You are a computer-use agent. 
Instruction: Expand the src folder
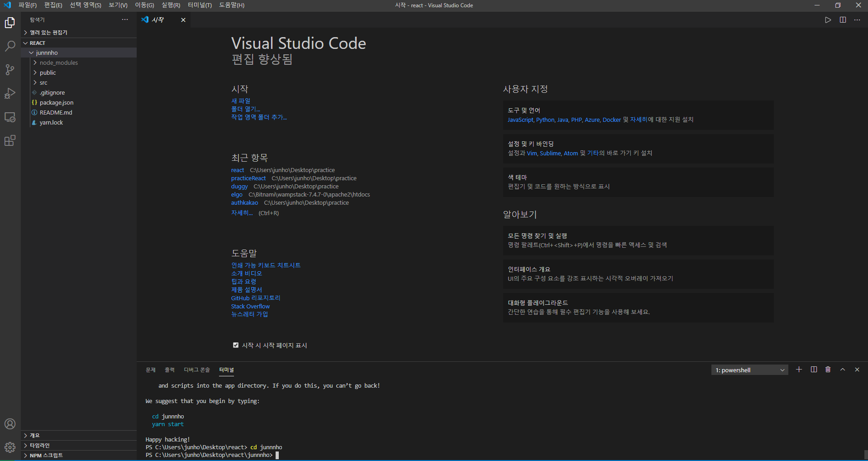pyautogui.click(x=79, y=82)
